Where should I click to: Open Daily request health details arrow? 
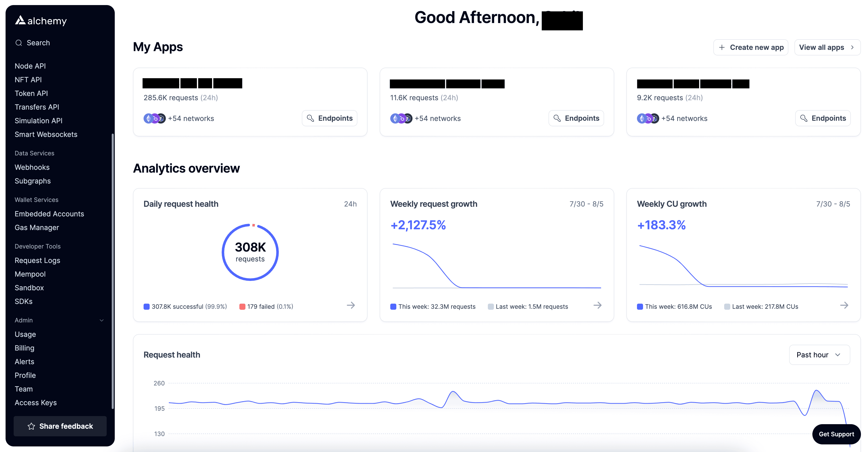pyautogui.click(x=351, y=305)
